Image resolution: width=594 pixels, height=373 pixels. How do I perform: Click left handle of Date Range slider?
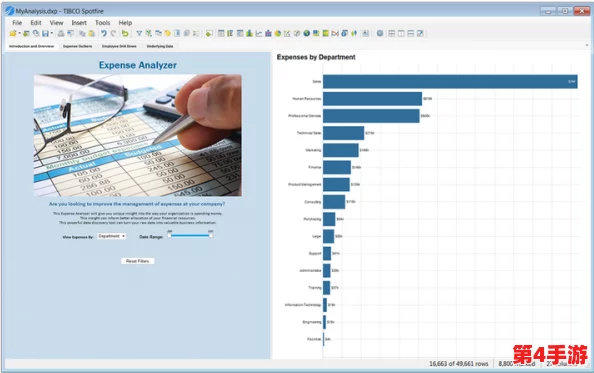click(169, 236)
